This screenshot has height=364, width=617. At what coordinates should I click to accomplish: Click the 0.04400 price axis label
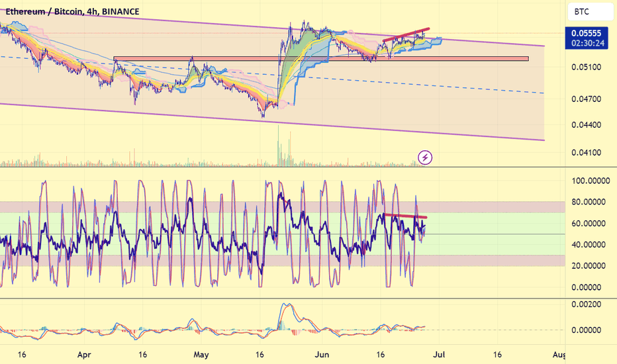[587, 125]
